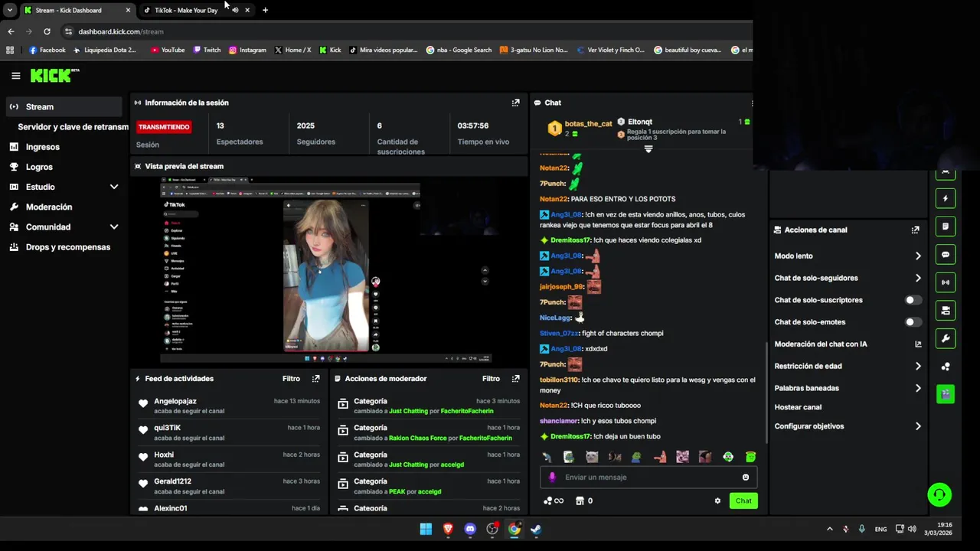The width and height of the screenshot is (980, 551).
Task: Open Moderación del chat con IA external link
Action: click(x=918, y=344)
